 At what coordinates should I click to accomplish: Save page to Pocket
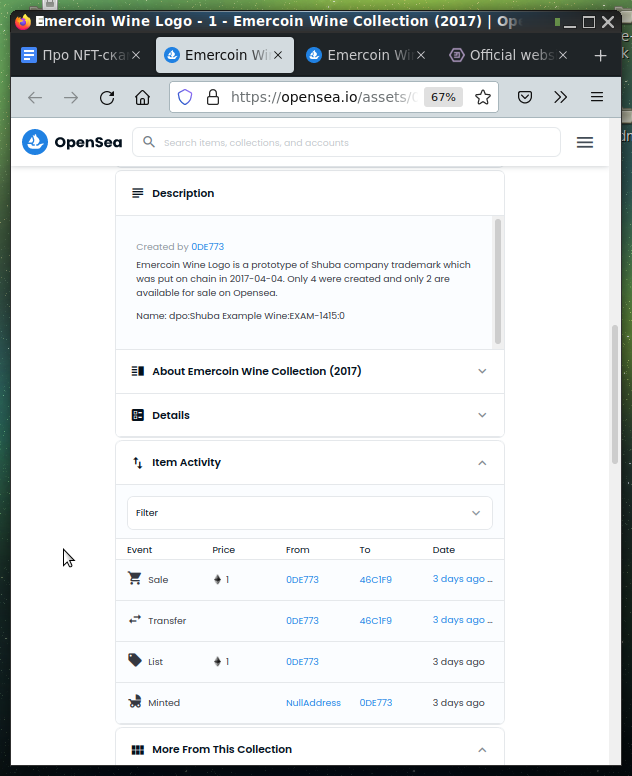click(525, 97)
